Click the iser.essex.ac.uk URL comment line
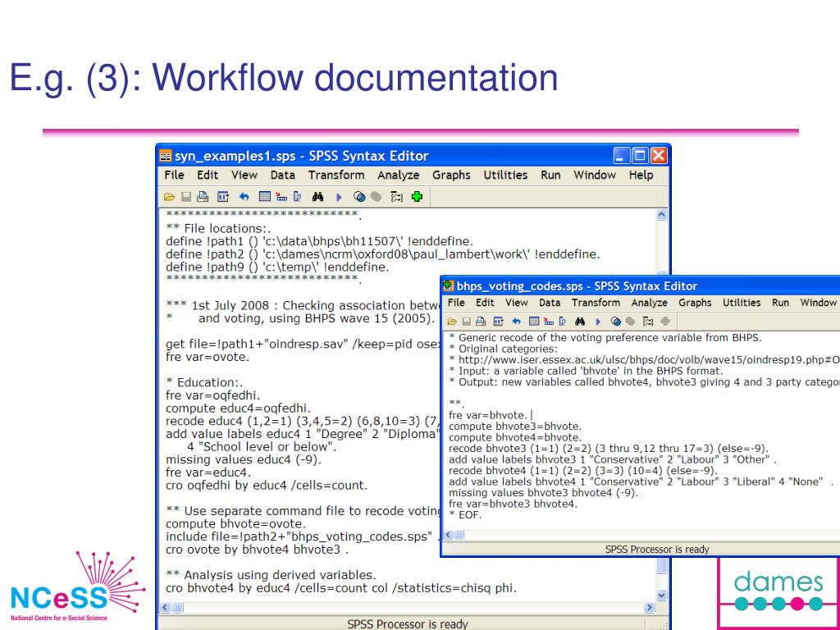840x630 pixels. point(644,359)
